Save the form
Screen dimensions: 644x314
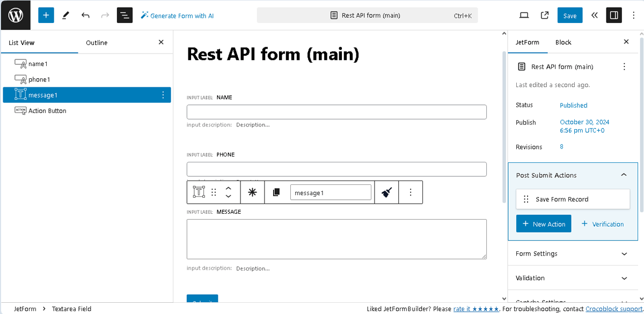point(570,16)
